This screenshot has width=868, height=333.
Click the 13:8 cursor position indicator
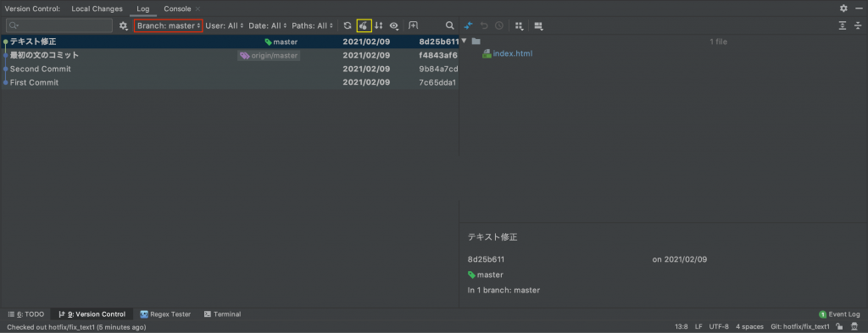(x=682, y=327)
